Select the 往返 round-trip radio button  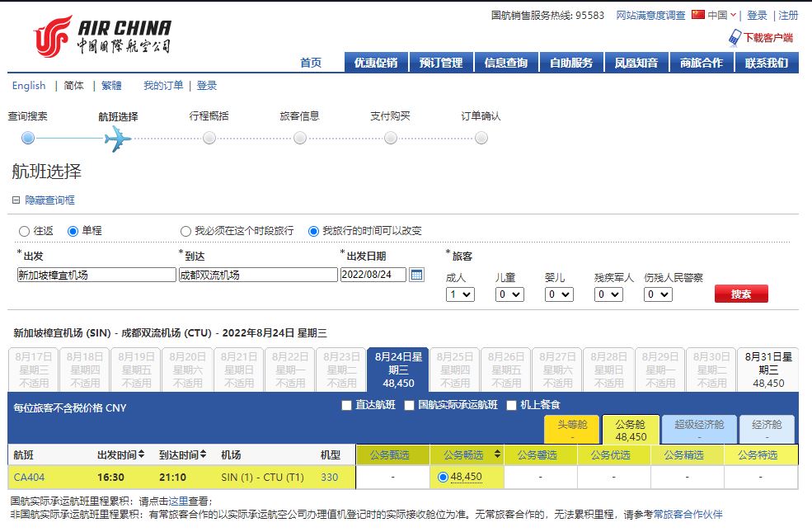[24, 231]
